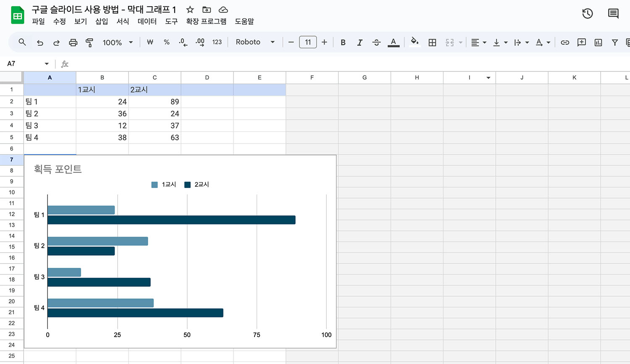Open more number formats 123

pyautogui.click(x=217, y=42)
